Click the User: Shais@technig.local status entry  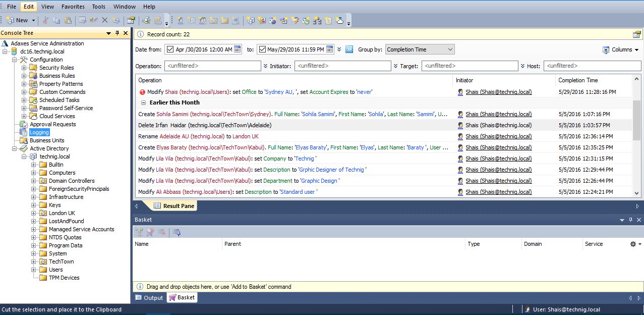coord(562,309)
